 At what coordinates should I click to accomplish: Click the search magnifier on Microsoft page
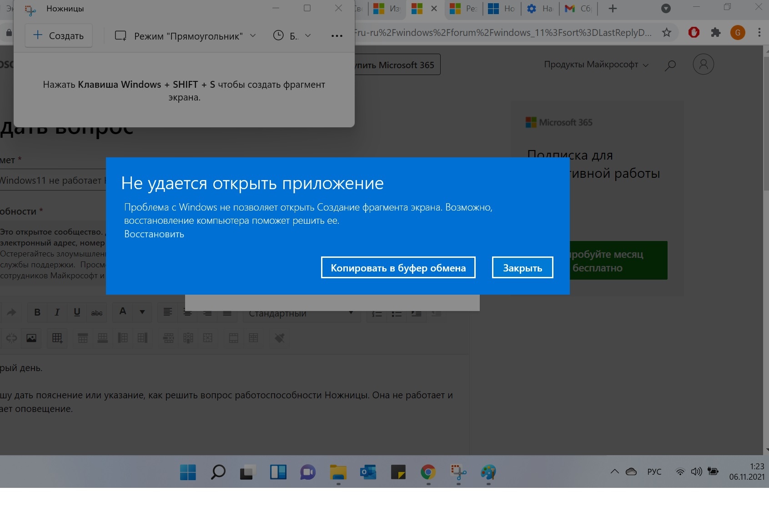pyautogui.click(x=670, y=65)
